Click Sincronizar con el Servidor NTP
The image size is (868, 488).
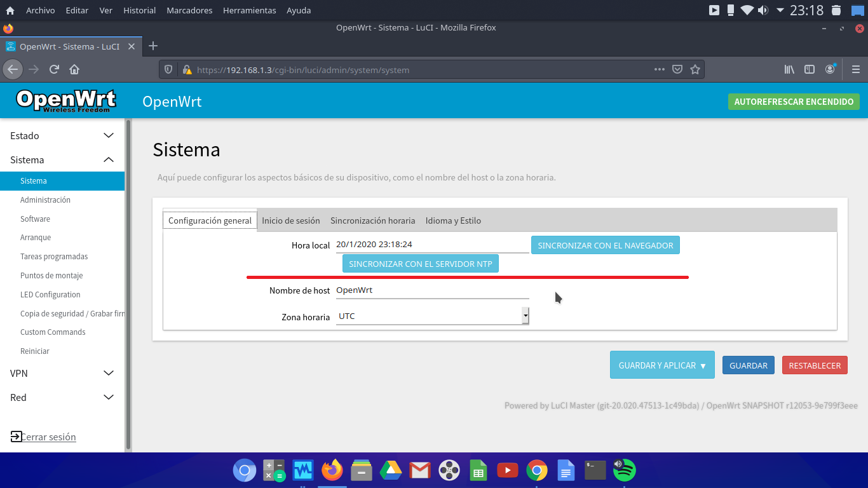coord(421,264)
